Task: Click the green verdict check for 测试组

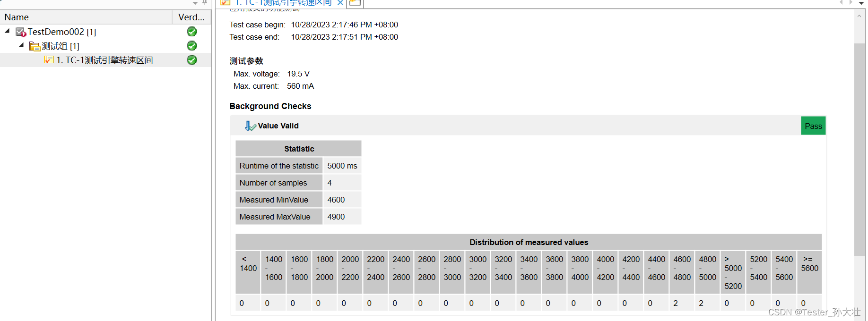Action: coord(191,46)
